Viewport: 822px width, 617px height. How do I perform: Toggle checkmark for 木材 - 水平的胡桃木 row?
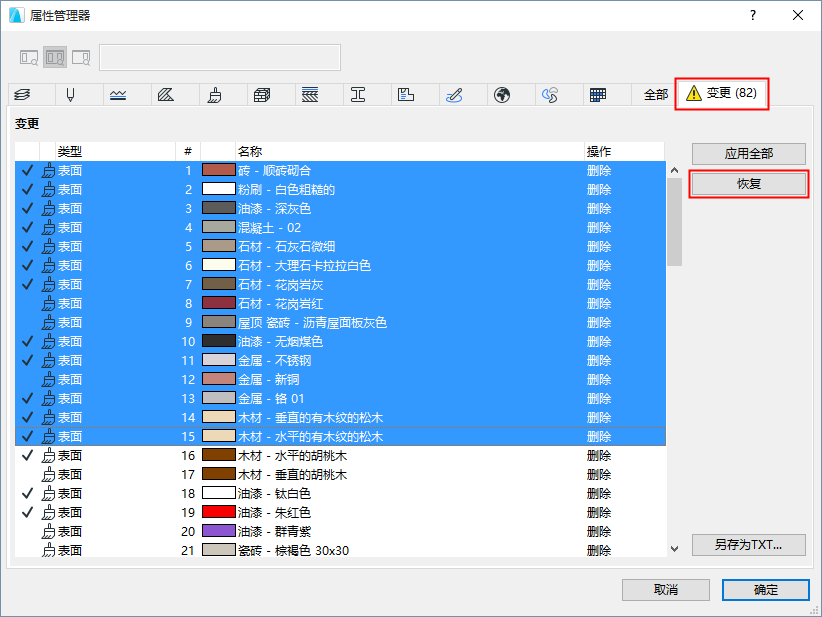coord(27,456)
